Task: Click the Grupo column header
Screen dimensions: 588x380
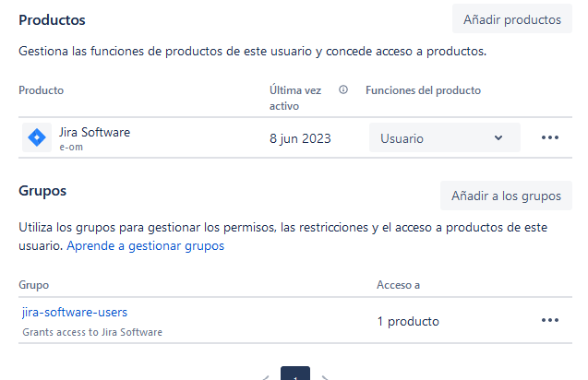Action: 34,285
